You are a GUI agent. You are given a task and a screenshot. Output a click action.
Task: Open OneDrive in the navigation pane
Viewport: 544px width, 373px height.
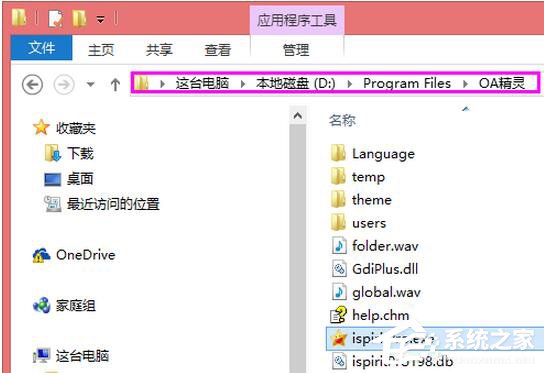pyautogui.click(x=86, y=255)
